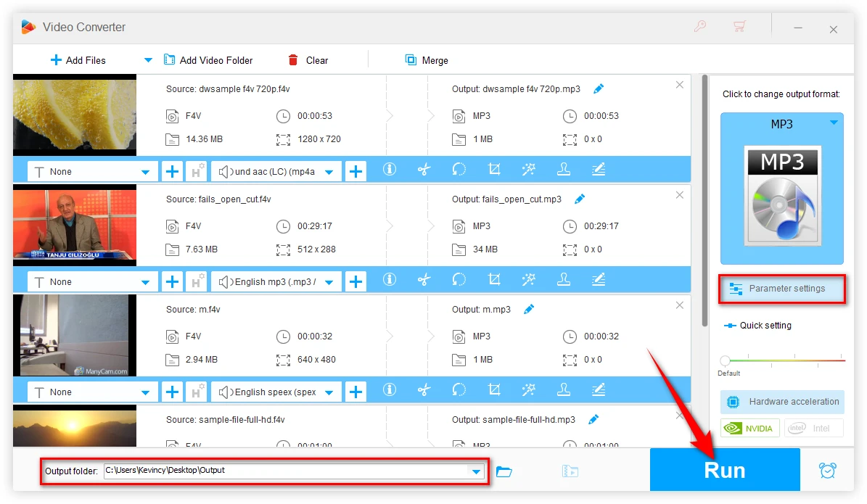Crop video in m.f4v row
Viewport: 867px width, 504px height.
494,389
